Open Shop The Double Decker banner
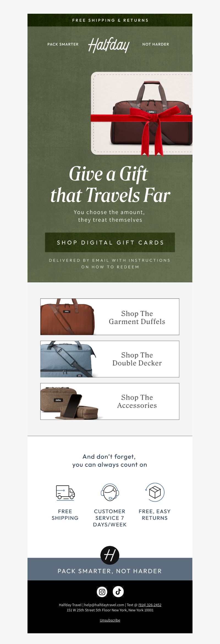 coord(110,359)
